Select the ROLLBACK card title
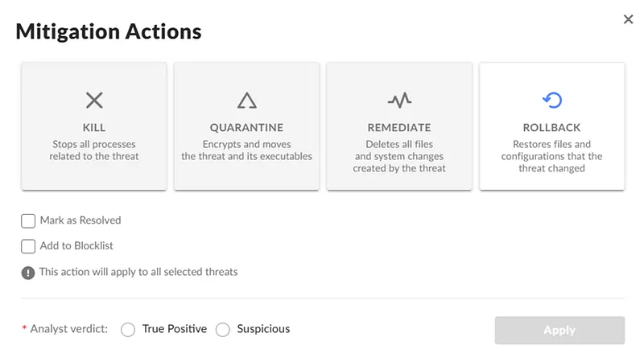Screen dimensions: 644x358 coord(552,128)
